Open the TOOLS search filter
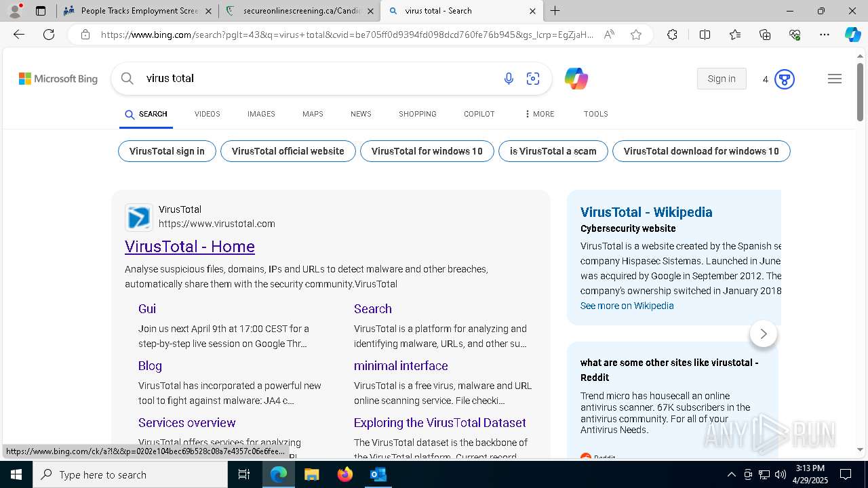 click(x=596, y=114)
